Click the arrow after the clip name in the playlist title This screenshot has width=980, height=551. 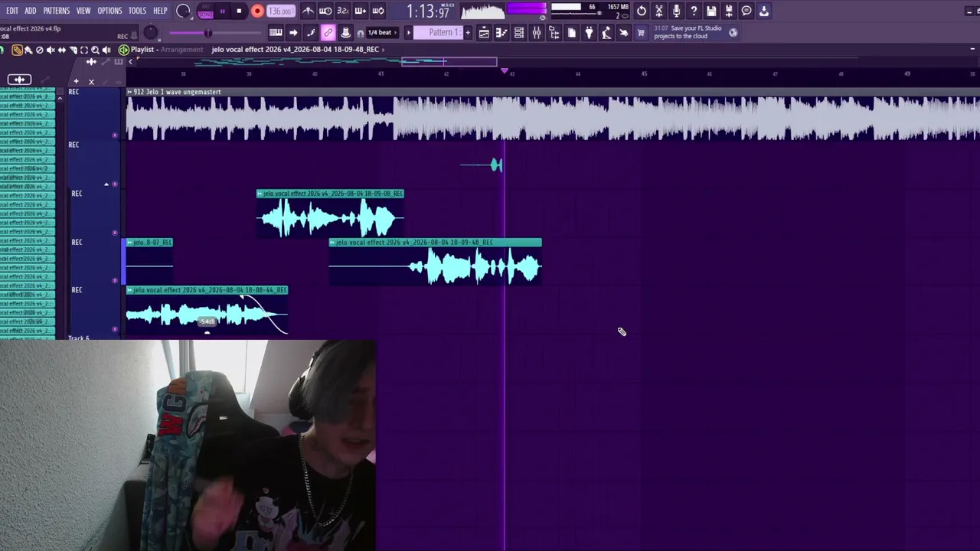(383, 50)
